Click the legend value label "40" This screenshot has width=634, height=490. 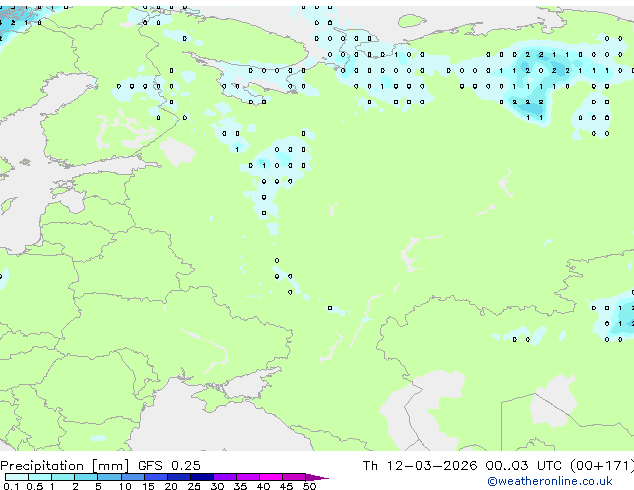pos(263,486)
